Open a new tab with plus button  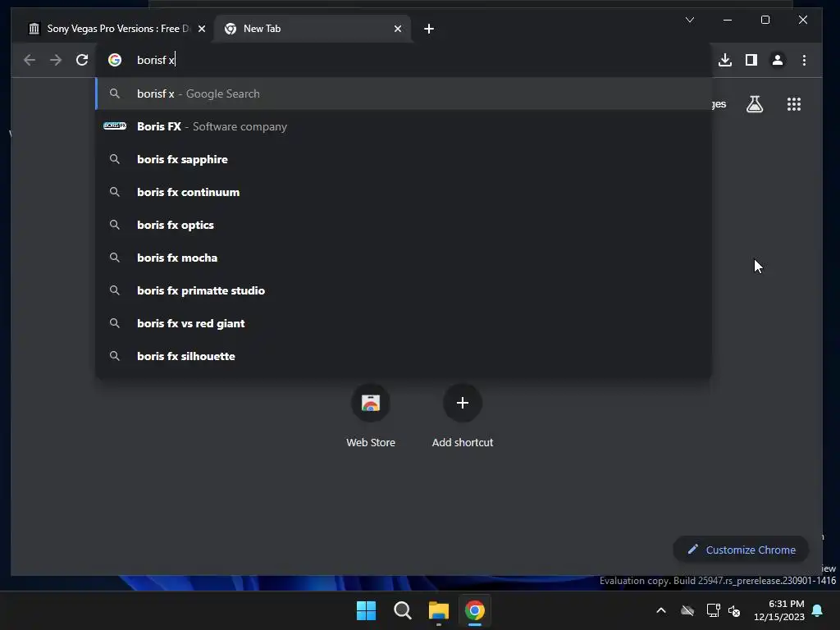(428, 29)
